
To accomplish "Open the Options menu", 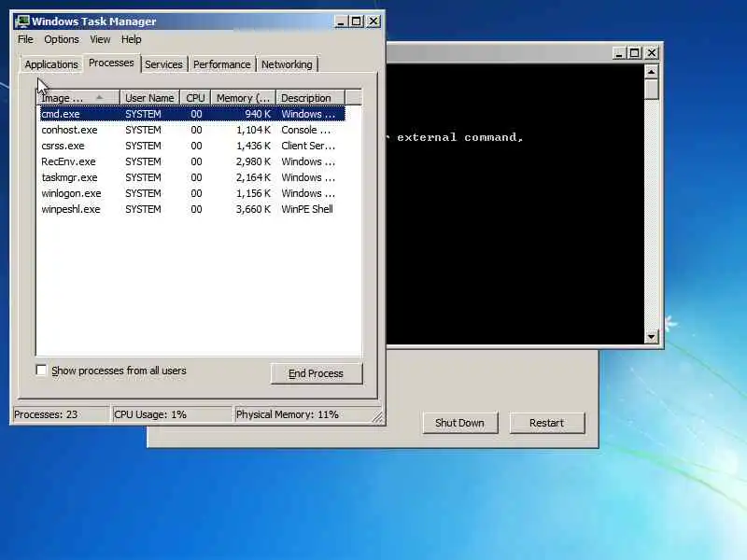I will pos(62,39).
